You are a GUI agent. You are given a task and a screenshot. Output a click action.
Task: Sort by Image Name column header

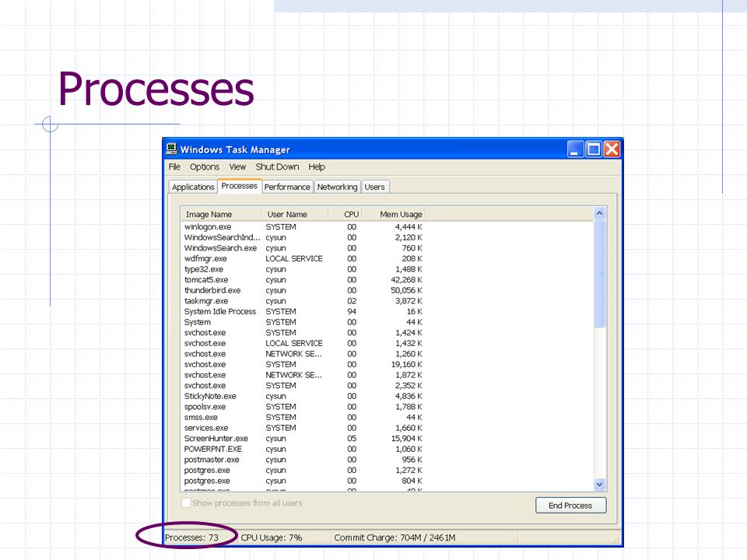(221, 215)
